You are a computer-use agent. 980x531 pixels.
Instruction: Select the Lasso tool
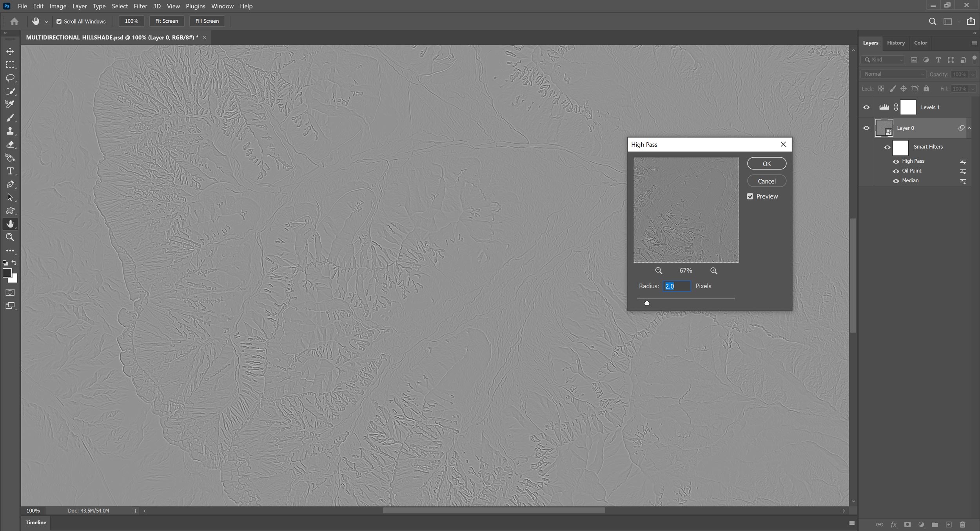(10, 78)
